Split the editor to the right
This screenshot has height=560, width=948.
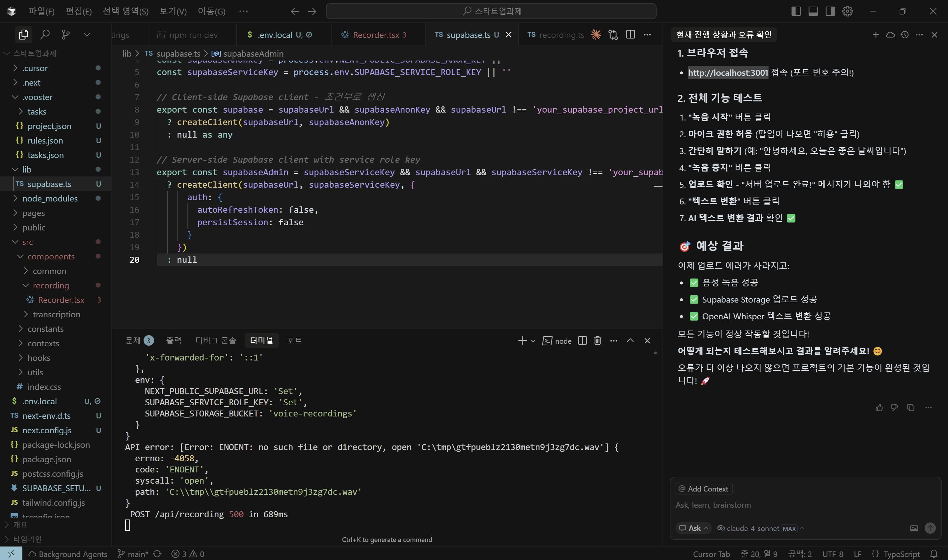(630, 35)
